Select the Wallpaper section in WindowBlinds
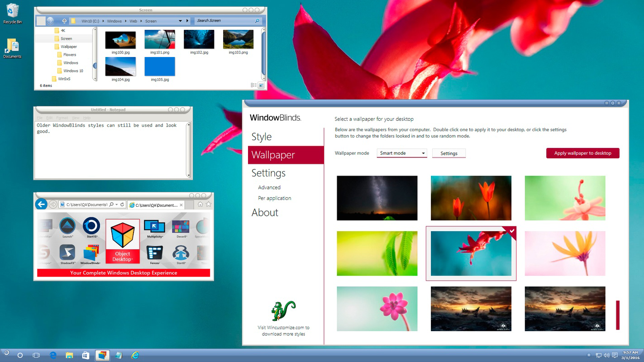 [286, 155]
